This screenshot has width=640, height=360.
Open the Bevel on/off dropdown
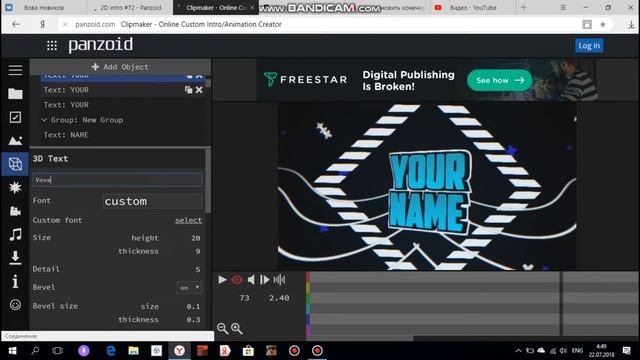point(189,288)
